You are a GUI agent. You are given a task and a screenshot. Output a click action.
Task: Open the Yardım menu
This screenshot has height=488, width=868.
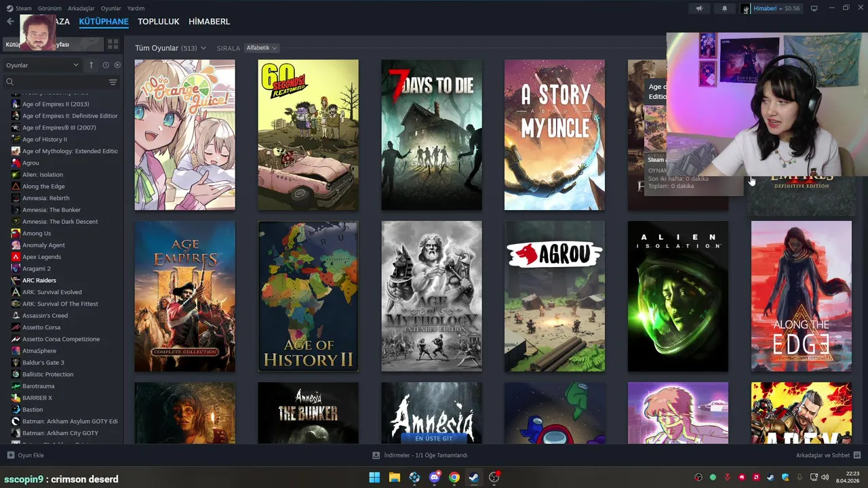[136, 8]
